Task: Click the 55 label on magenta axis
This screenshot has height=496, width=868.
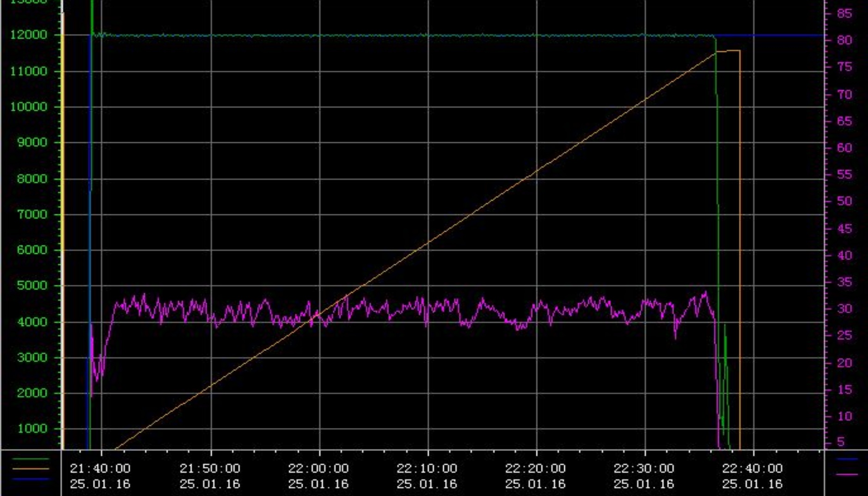Action: tap(844, 174)
